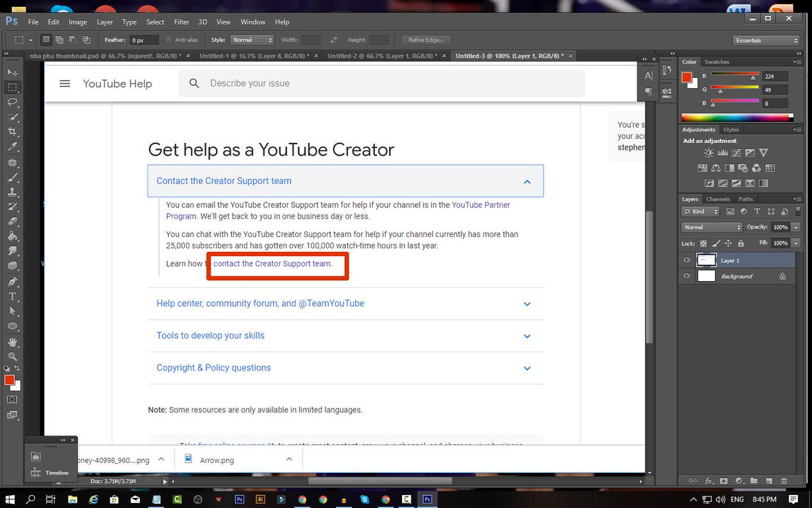This screenshot has height=508, width=812.
Task: Add a Brightness/Contrast adjustment
Action: [x=708, y=153]
